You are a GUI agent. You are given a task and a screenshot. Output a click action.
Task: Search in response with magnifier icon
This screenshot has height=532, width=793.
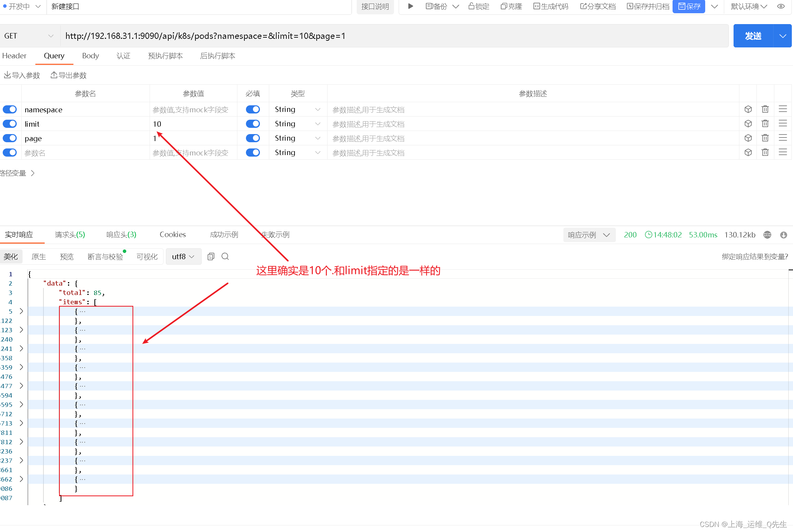[x=225, y=256]
